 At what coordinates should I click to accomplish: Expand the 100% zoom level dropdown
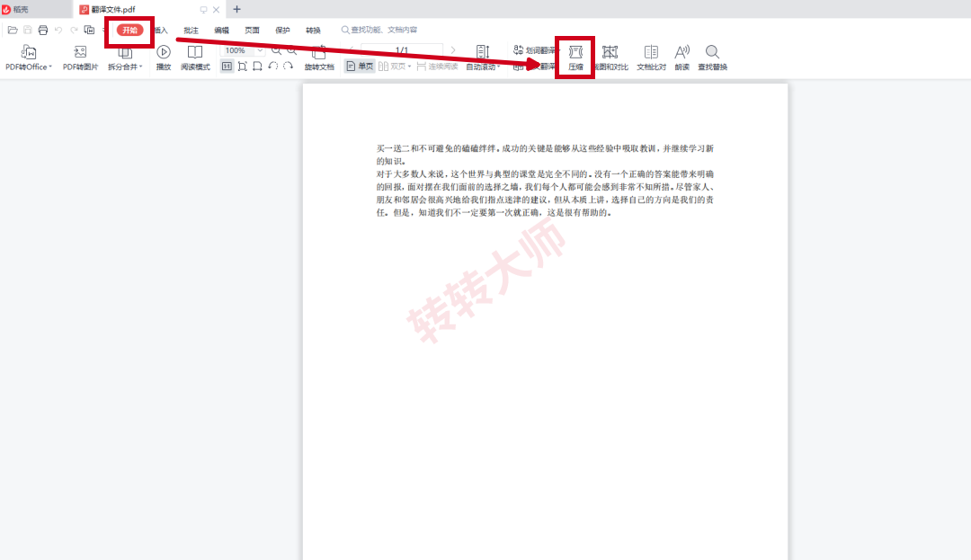pos(260,50)
